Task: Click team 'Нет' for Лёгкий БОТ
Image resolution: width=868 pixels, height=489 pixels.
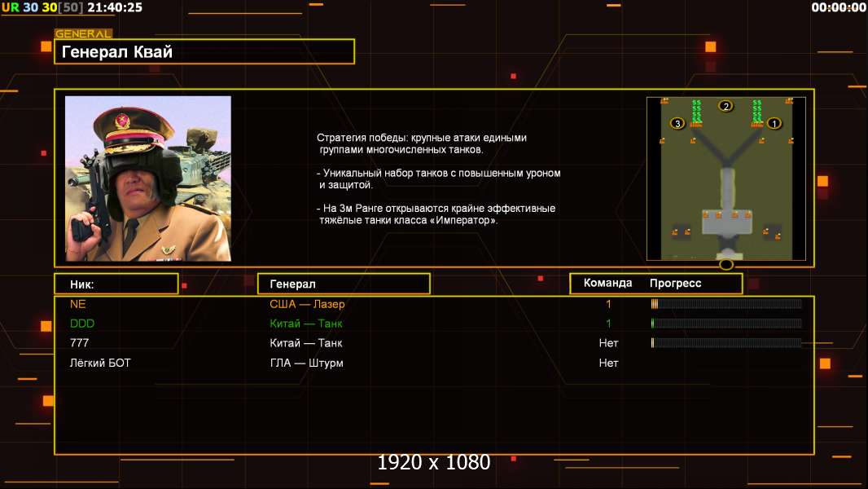Action: (x=608, y=363)
